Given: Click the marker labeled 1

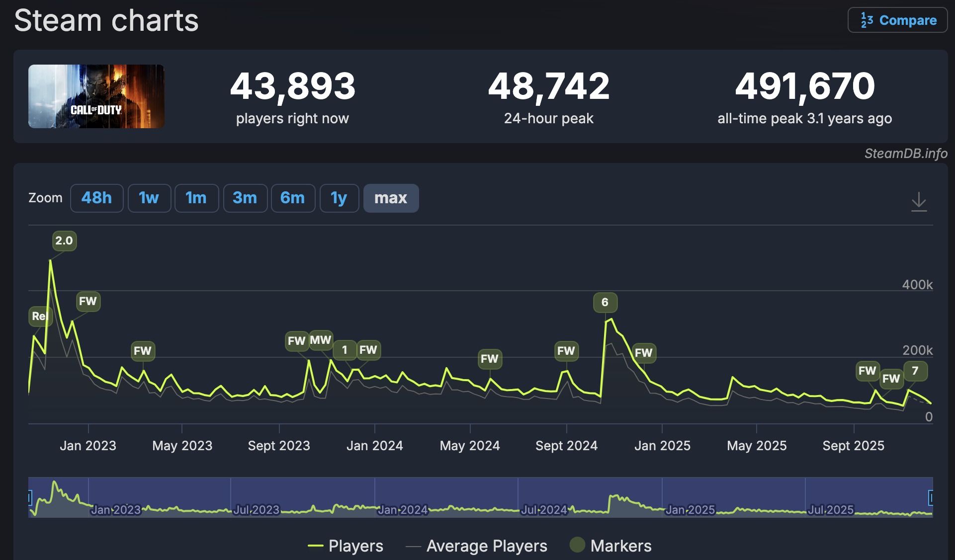Looking at the screenshot, I should pyautogui.click(x=345, y=350).
